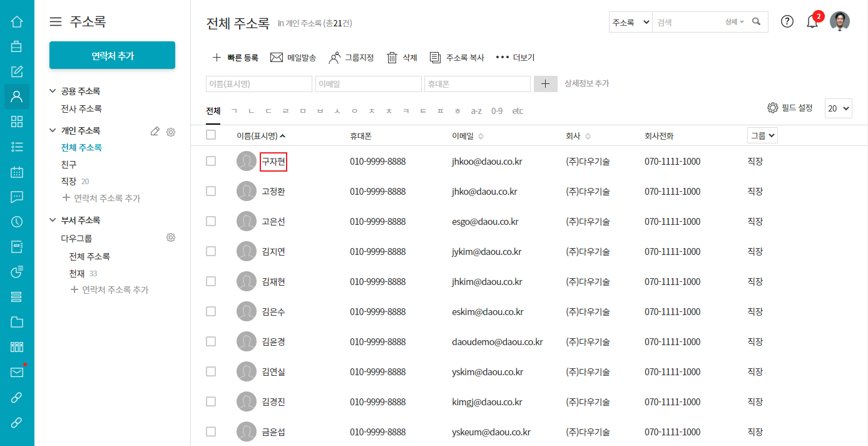Click the notification bell icon
Screen dimensions: 868x446
(x=812, y=22)
